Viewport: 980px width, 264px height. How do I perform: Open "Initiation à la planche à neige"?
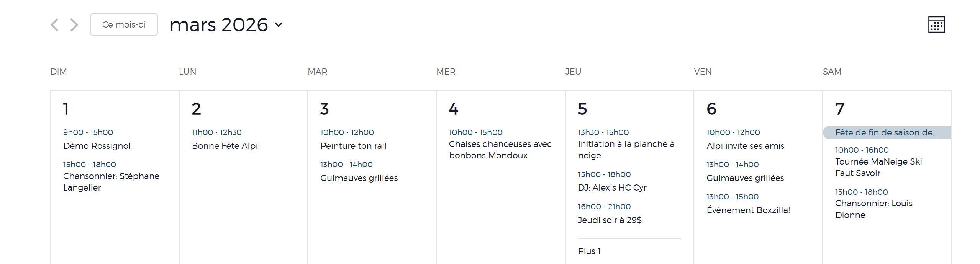pos(626,150)
